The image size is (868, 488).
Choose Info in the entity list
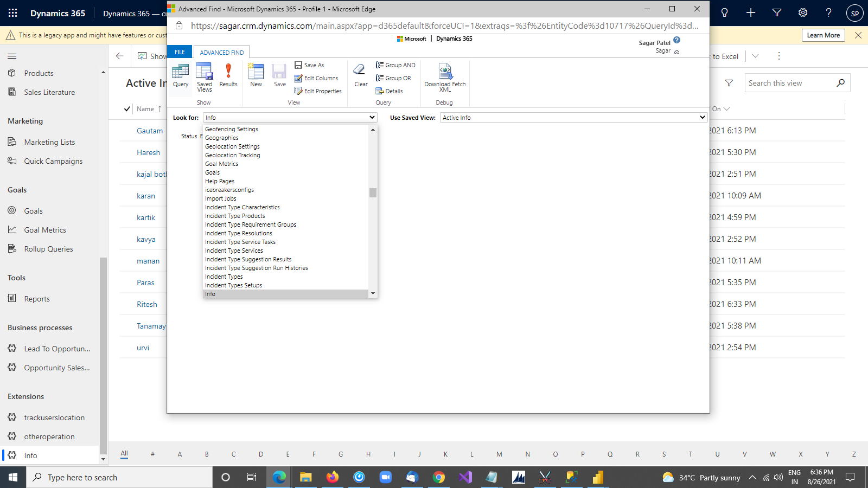[286, 294]
